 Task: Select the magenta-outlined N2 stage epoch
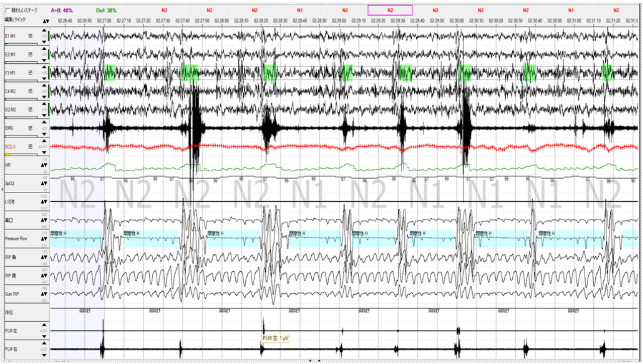tap(390, 10)
